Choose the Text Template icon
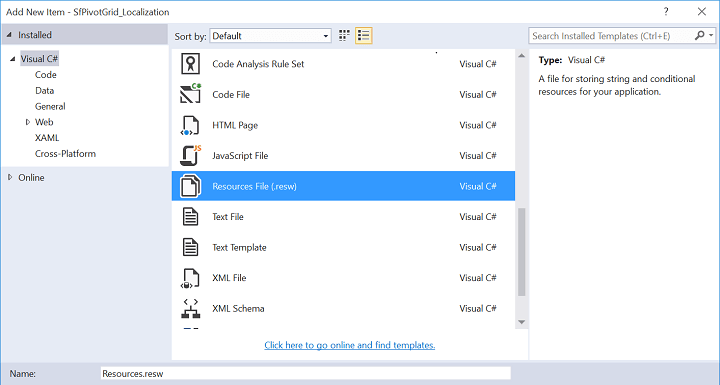Viewport: 720px width, 385px height. [190, 247]
